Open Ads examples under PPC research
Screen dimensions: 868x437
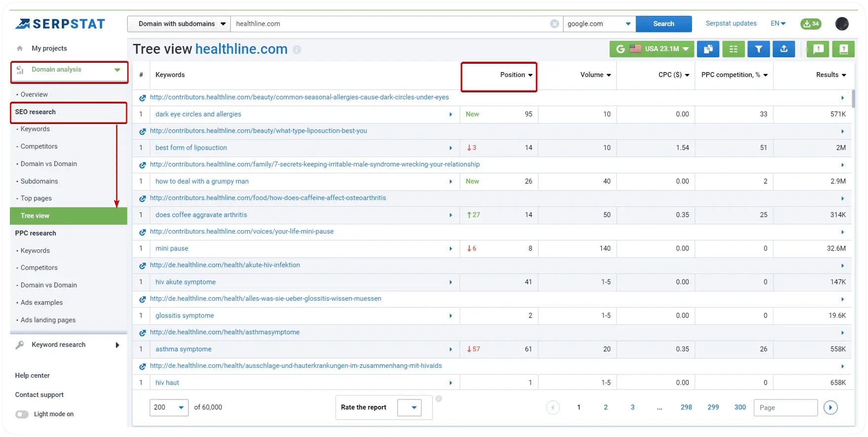pyautogui.click(x=42, y=303)
